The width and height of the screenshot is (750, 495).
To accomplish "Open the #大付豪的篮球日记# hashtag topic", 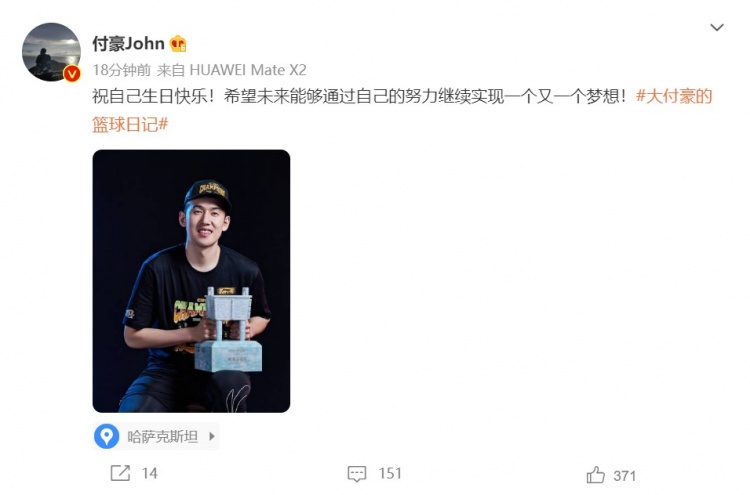I will 402,110.
